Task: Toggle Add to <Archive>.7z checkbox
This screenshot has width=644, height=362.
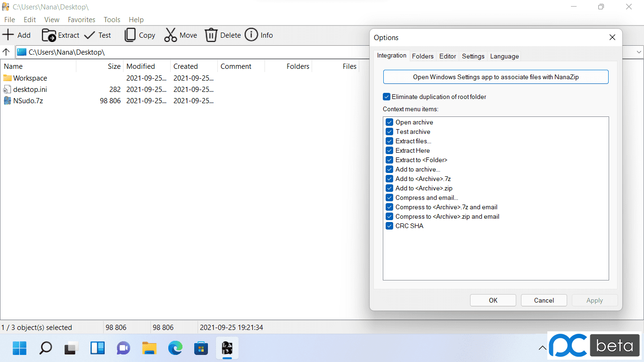Action: click(389, 179)
